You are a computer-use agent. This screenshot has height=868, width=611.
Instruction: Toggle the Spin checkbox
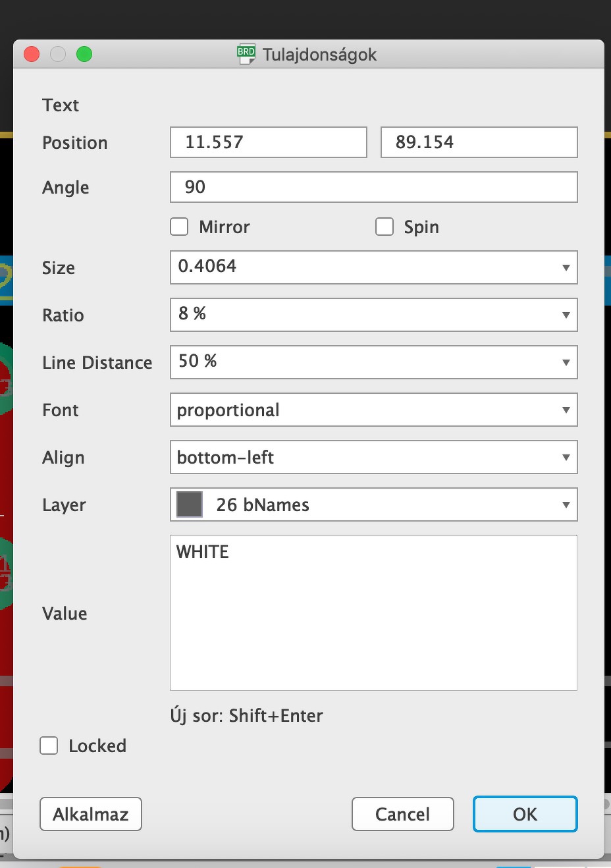[385, 227]
